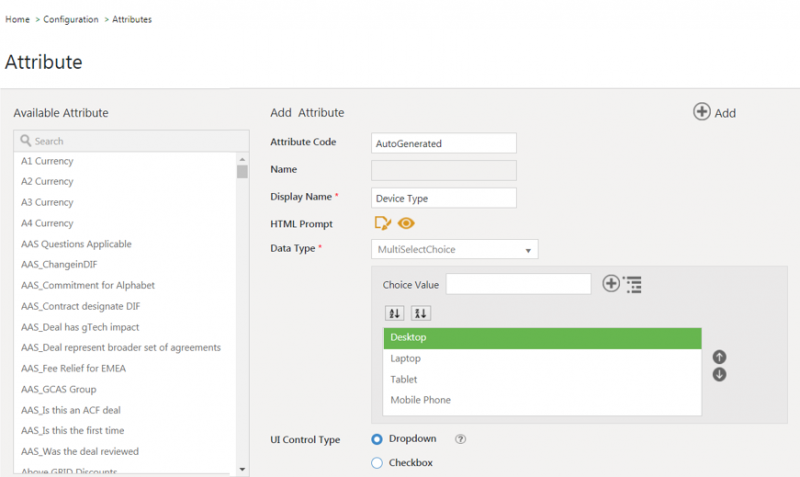Click the bulk choice list icon
Viewport: 800px width, 477px height.
[633, 284]
